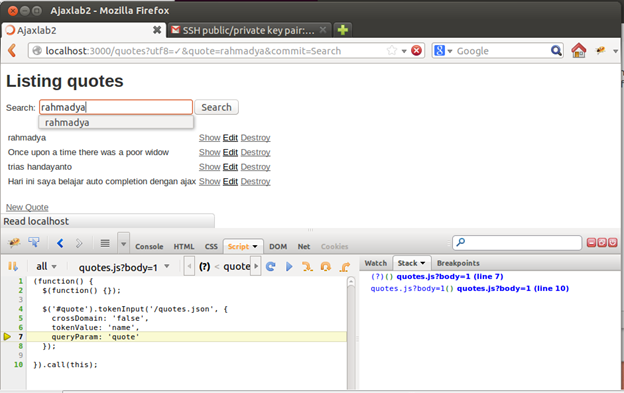Click Edit link for the poor widow quote
Image resolution: width=624 pixels, height=393 pixels.
(230, 152)
